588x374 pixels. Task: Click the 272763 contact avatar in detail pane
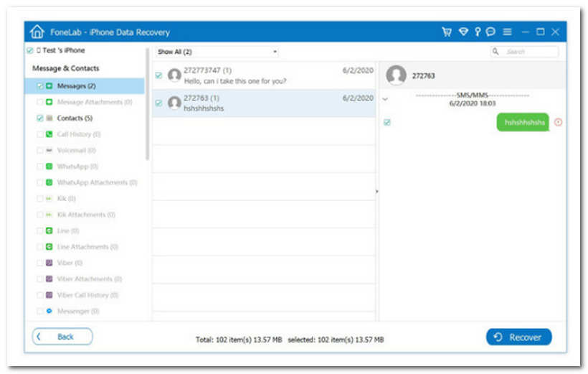396,75
